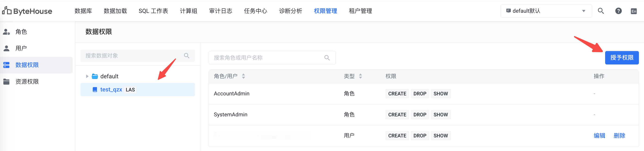This screenshot has height=151, width=644.
Task: Select the test_qzx LAS catalog item
Action: [x=137, y=90]
